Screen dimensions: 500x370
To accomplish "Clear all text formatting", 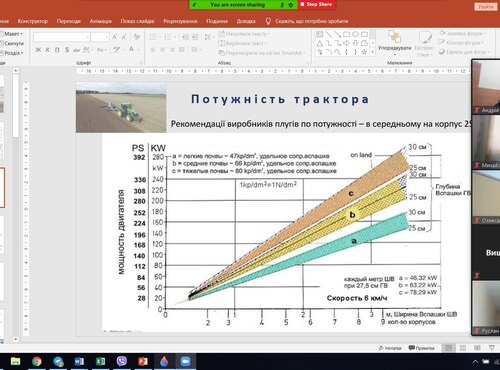I will point(136,37).
